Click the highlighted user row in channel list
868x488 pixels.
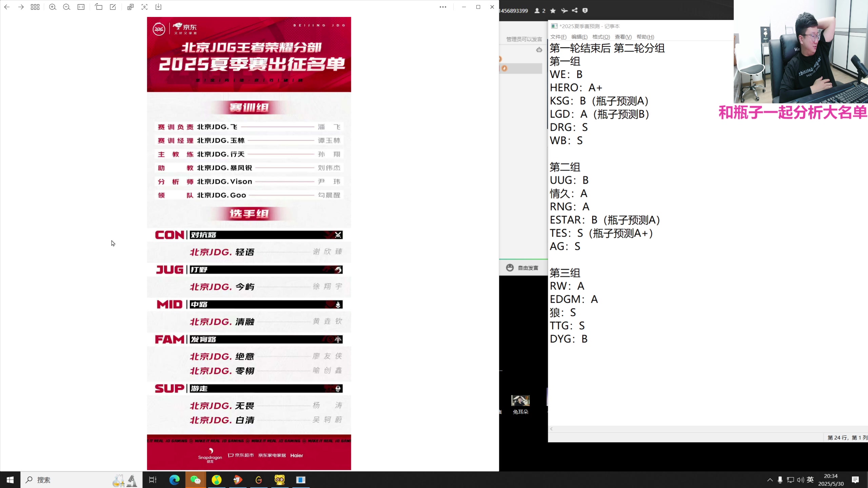click(521, 68)
